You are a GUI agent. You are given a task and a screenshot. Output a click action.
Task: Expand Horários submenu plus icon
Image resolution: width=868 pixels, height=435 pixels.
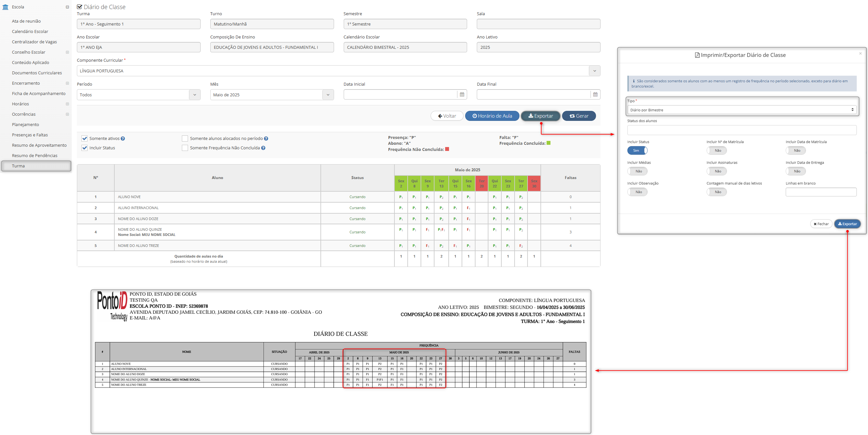click(68, 104)
